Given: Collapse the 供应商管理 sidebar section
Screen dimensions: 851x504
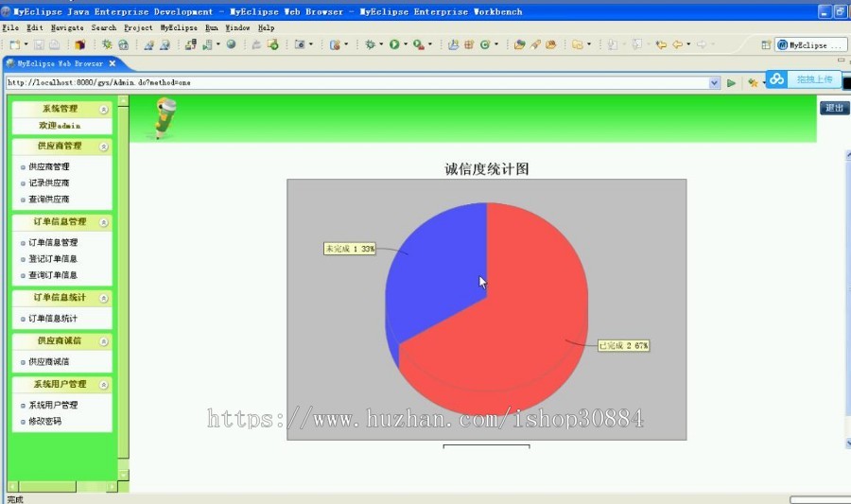Looking at the screenshot, I should point(104,147).
